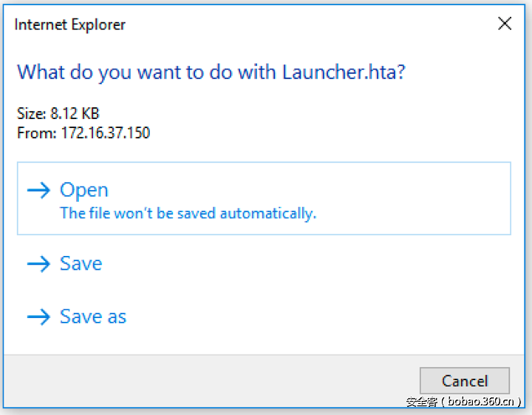Click the arrow icon beside Open
Screen dimensions: 532x415
click(38, 191)
